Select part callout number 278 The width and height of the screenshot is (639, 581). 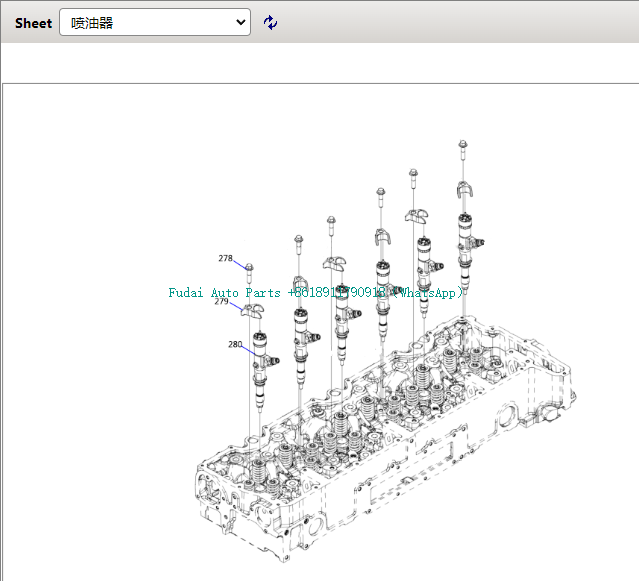tap(225, 258)
